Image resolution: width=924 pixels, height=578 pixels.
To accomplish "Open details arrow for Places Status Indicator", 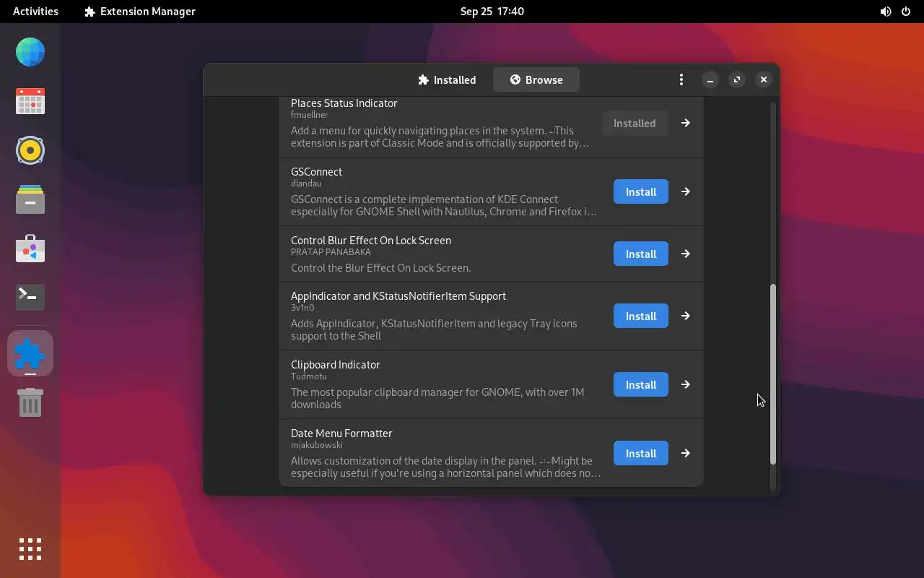I will pyautogui.click(x=686, y=123).
